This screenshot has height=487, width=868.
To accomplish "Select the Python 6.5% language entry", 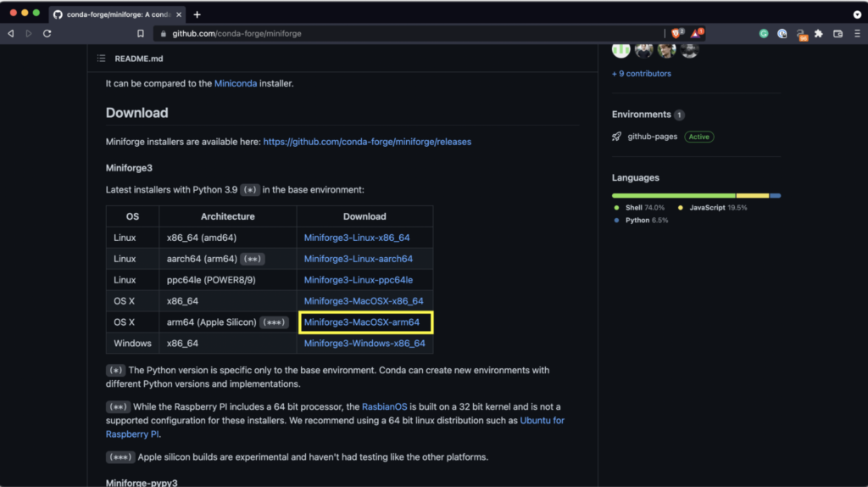I will point(641,220).
